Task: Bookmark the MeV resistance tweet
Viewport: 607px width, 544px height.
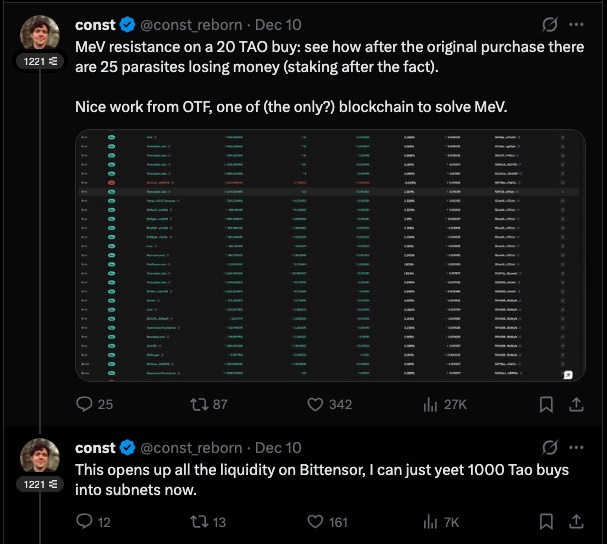Action: click(546, 404)
